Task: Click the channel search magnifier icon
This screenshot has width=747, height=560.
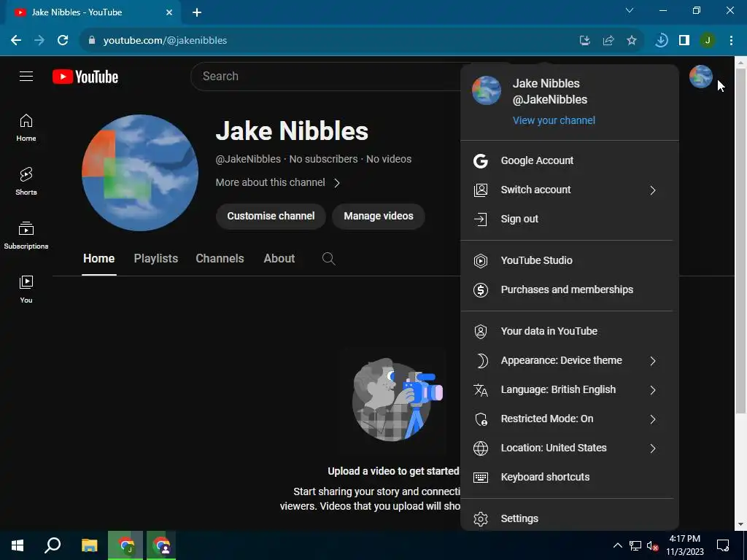Action: coord(329,259)
